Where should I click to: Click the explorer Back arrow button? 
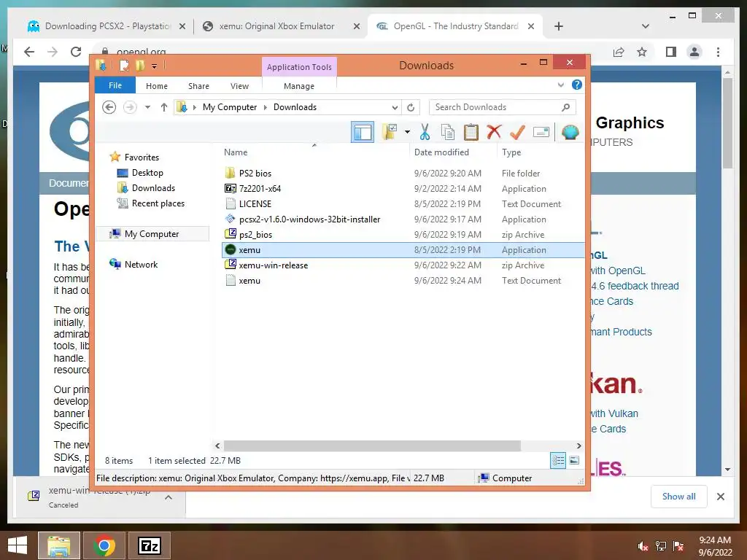point(109,107)
